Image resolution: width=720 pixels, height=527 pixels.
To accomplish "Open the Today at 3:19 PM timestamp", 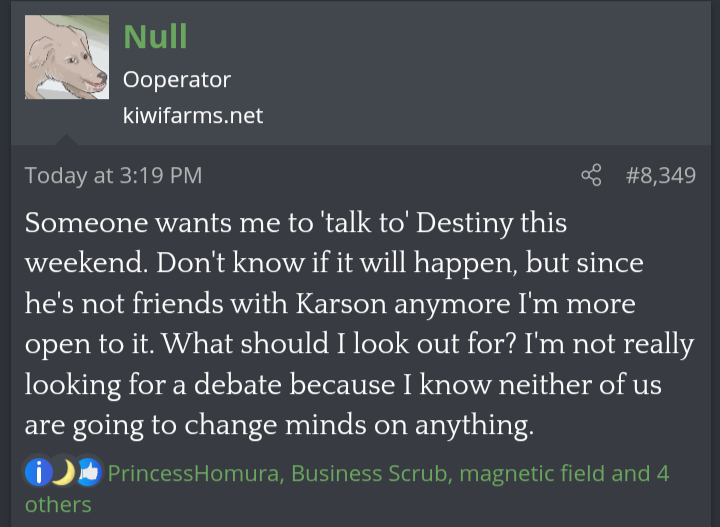I will tap(113, 176).
